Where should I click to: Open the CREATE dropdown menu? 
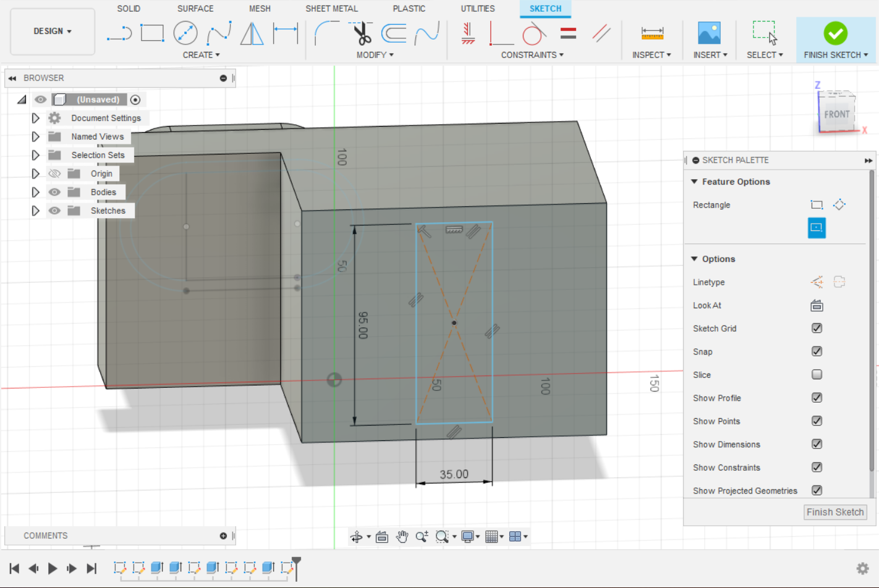[201, 55]
